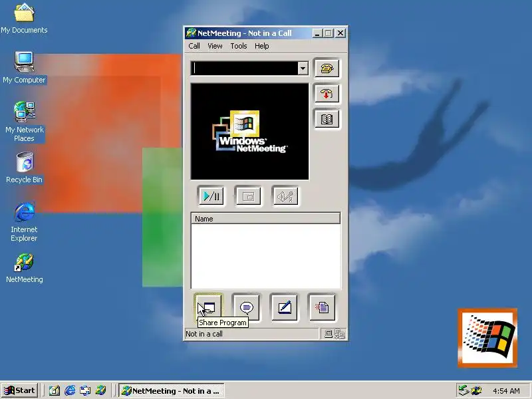Launch Internet Explorer from quick launch
The width and height of the screenshot is (532, 399).
pyautogui.click(x=70, y=390)
